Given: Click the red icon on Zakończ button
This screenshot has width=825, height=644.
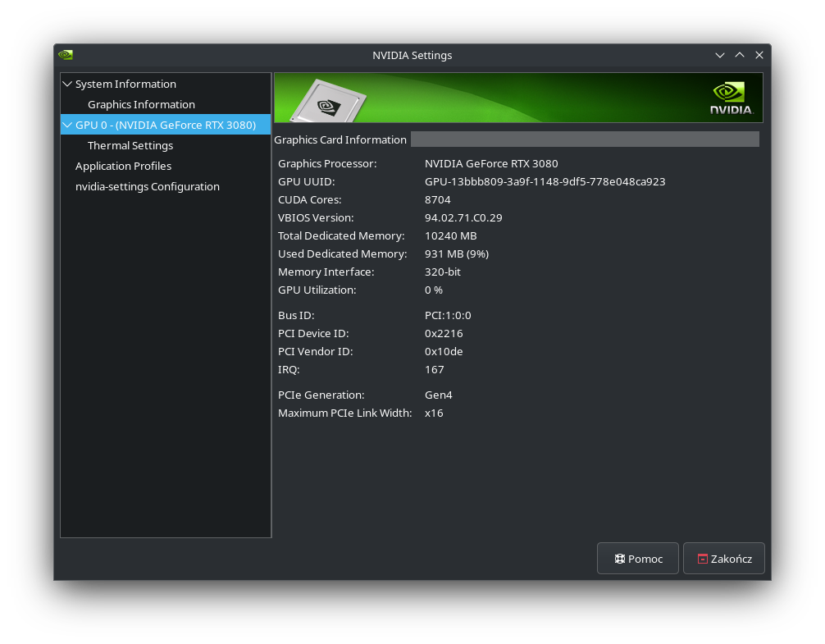Looking at the screenshot, I should click(x=703, y=559).
